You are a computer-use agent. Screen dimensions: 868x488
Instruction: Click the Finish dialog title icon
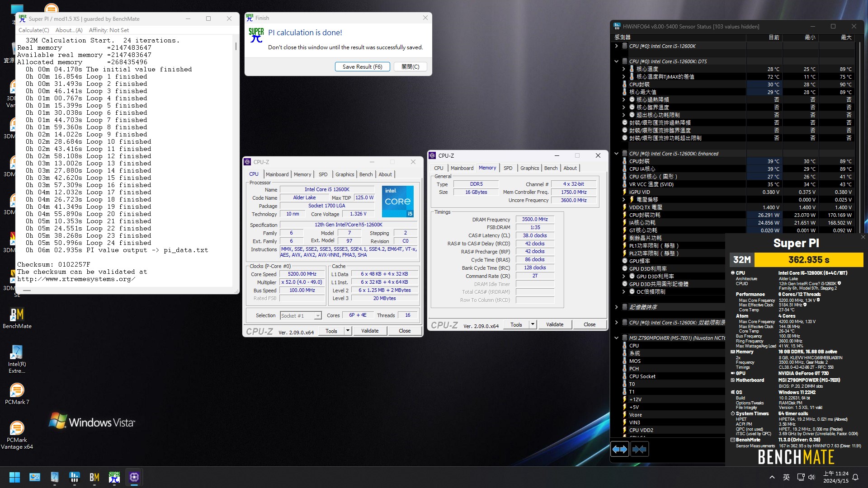pos(250,18)
